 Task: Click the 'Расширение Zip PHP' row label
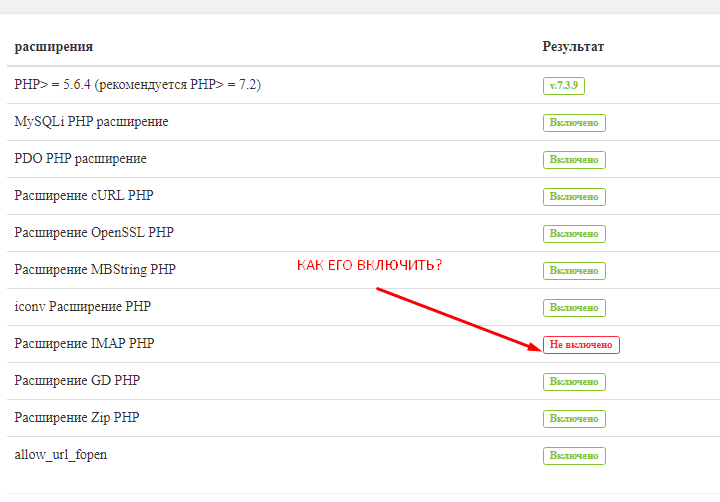[77, 418]
